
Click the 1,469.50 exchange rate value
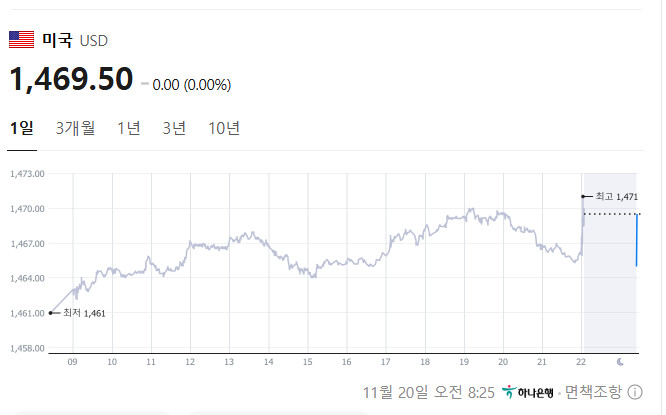[x=71, y=79]
